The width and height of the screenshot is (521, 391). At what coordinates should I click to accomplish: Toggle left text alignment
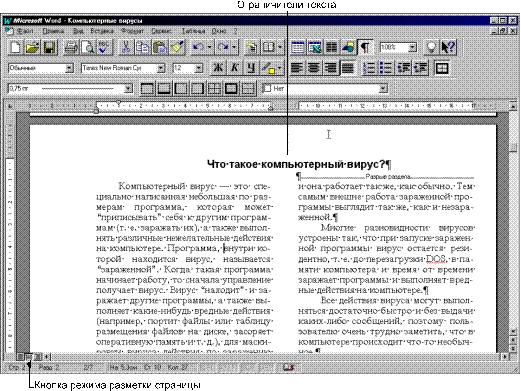tap(297, 68)
